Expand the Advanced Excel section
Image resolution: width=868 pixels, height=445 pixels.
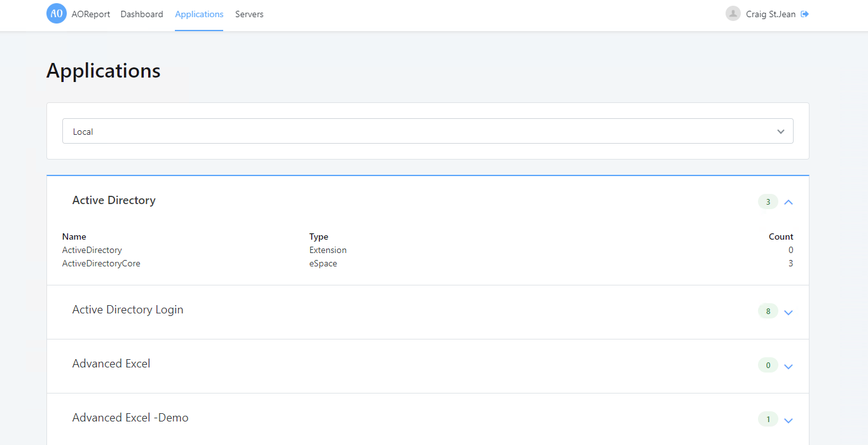coord(789,366)
